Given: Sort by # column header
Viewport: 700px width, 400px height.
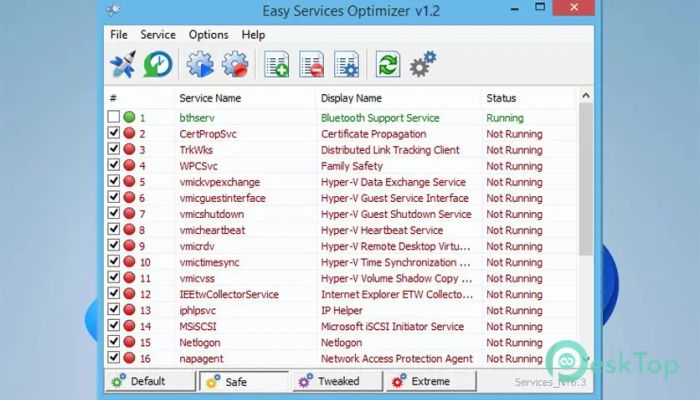Looking at the screenshot, I should (139, 98).
